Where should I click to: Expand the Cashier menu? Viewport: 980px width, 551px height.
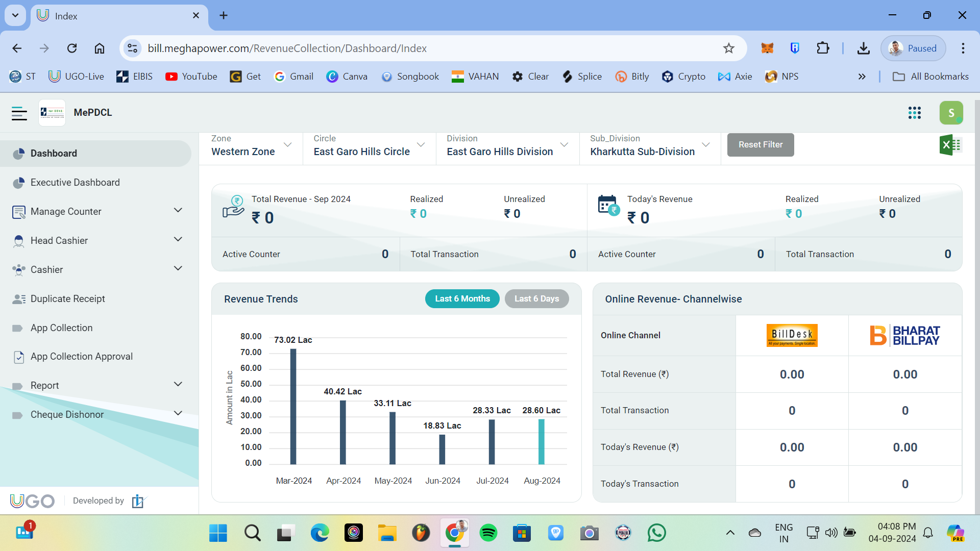click(178, 269)
